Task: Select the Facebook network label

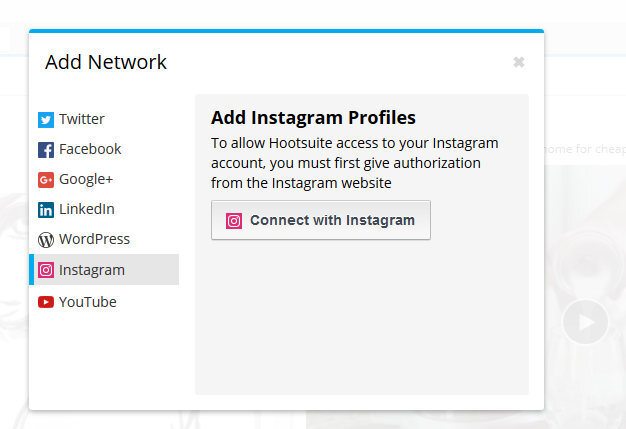Action: pyautogui.click(x=90, y=149)
